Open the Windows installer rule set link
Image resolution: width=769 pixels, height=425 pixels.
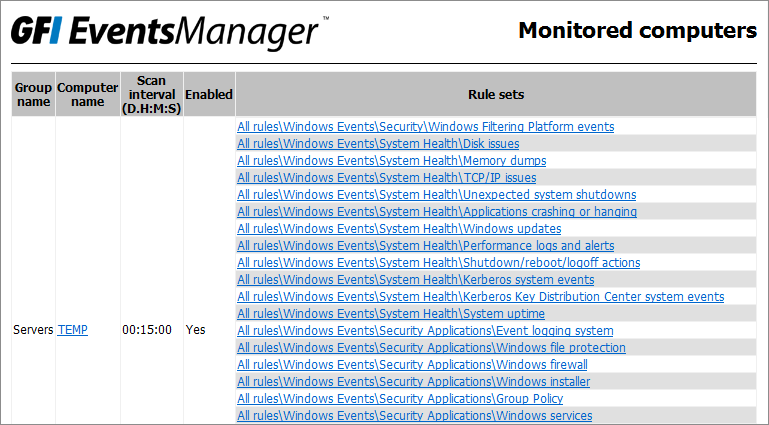(413, 381)
